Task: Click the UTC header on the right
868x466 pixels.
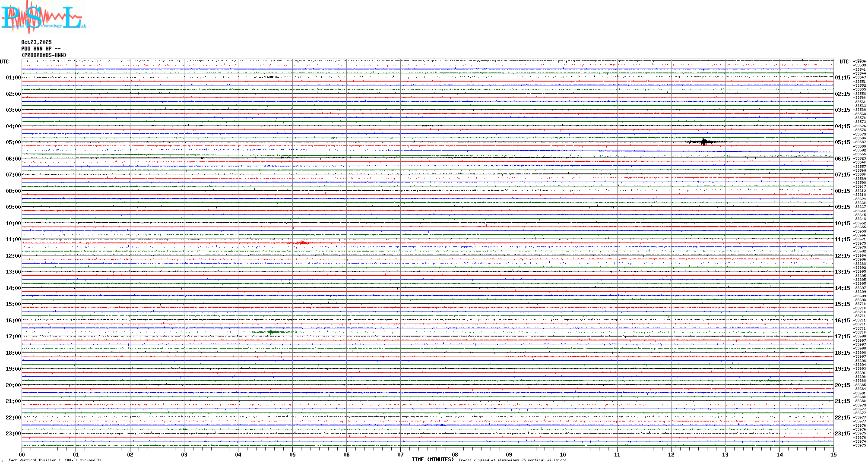Action: click(x=844, y=62)
